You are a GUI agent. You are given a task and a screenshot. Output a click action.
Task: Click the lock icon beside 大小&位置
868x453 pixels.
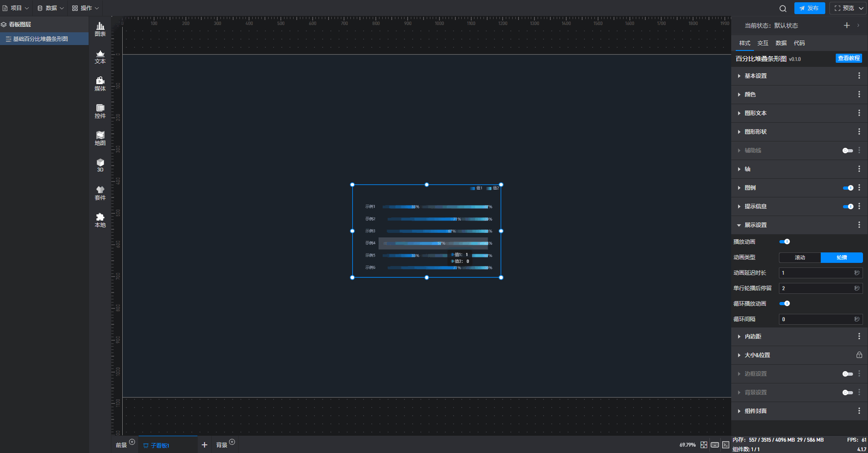point(859,355)
